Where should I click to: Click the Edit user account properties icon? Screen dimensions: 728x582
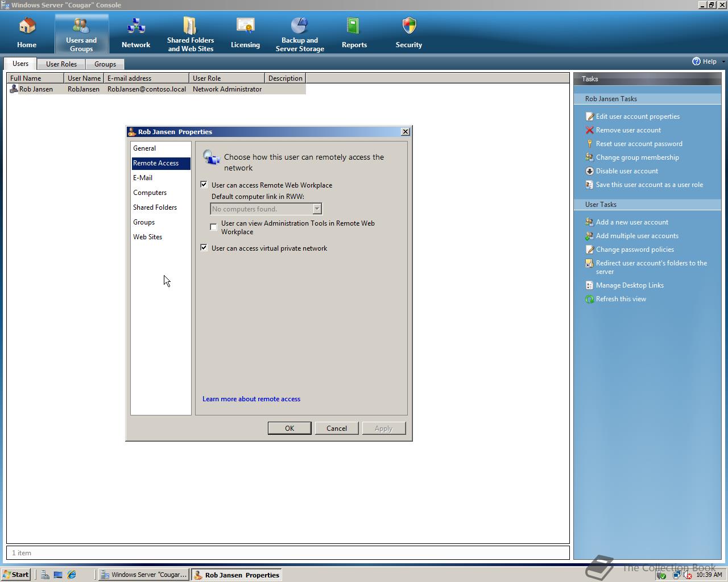590,117
